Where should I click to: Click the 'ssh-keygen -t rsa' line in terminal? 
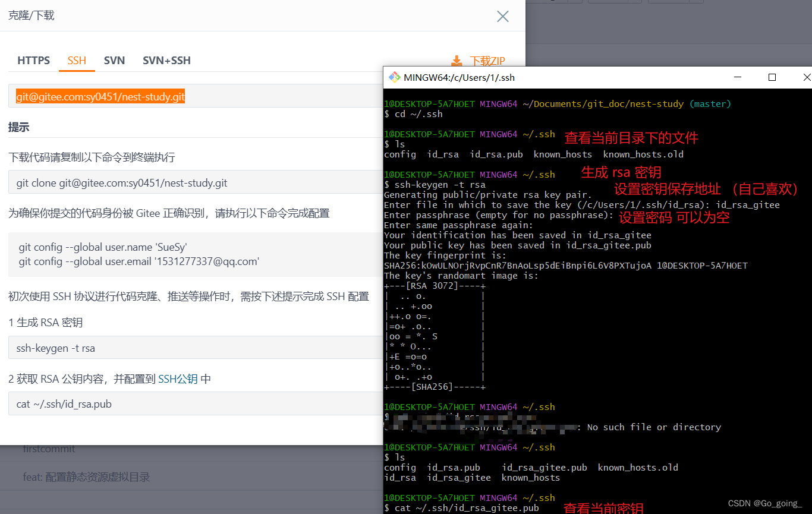435,185
